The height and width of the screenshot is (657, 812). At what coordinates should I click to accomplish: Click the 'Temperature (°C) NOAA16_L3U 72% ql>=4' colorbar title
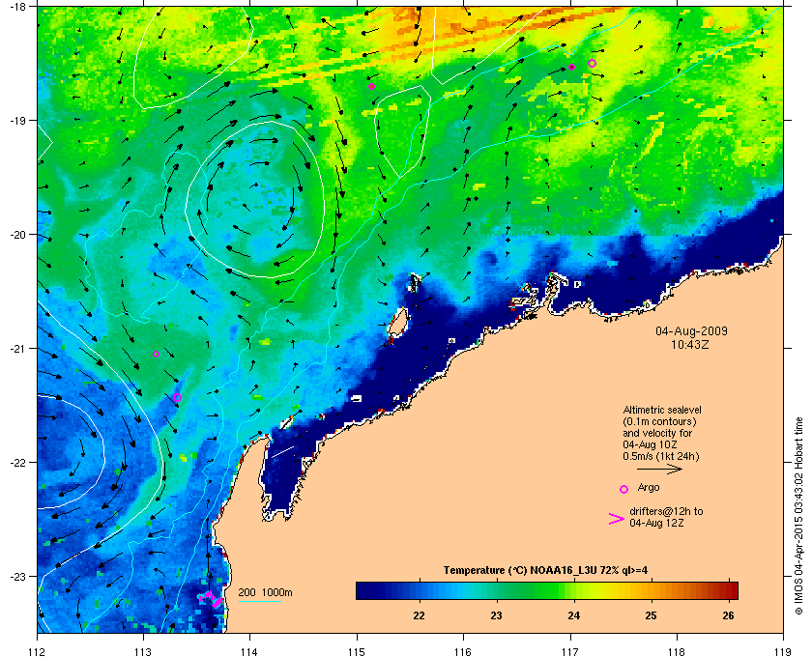[545, 571]
